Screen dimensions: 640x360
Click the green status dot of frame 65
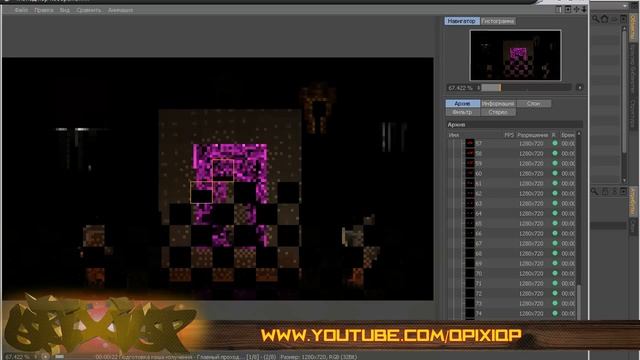click(555, 223)
